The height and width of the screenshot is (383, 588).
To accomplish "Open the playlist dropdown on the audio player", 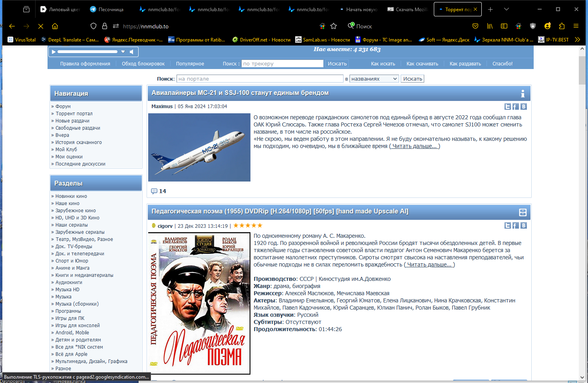I will click(123, 51).
